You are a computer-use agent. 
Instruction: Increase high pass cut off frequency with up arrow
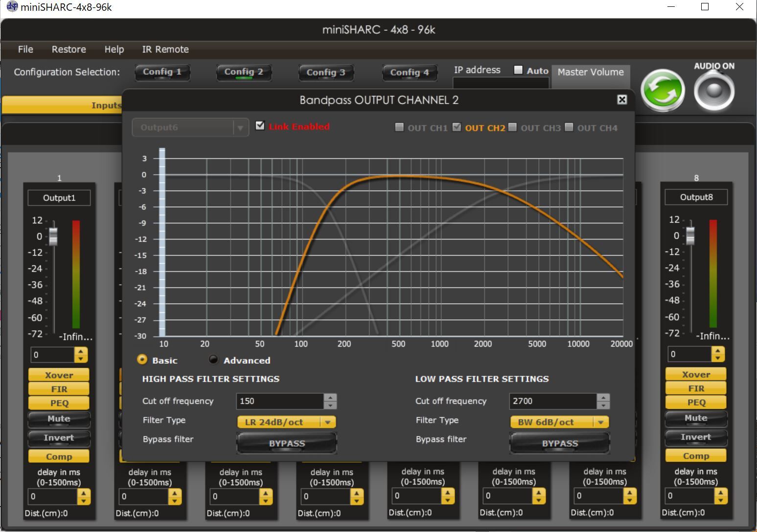click(x=330, y=397)
